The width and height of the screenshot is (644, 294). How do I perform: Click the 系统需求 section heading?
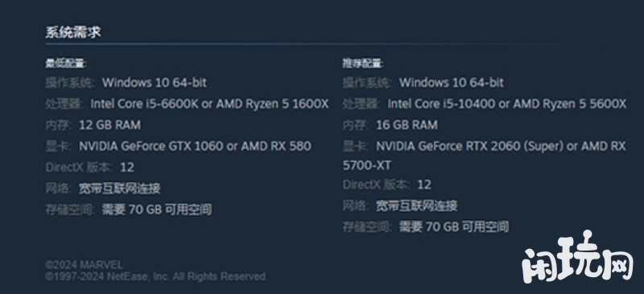(x=73, y=32)
